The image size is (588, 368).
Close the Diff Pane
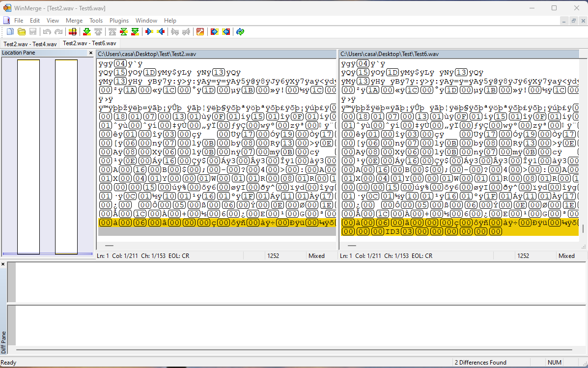click(3, 264)
